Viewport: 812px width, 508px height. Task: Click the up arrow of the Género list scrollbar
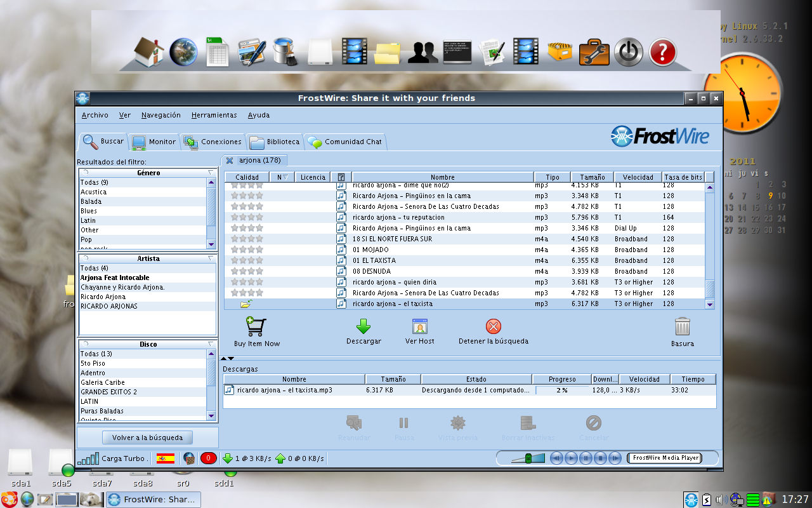212,182
